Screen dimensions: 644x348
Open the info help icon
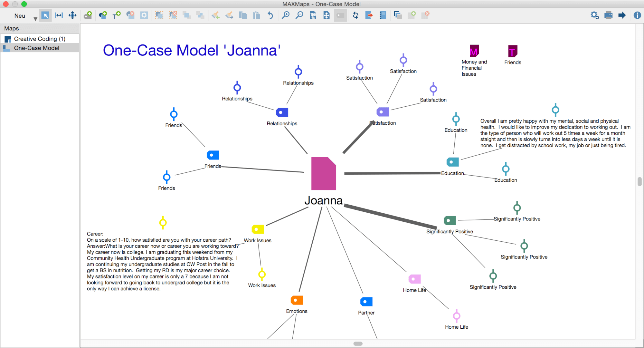click(x=637, y=15)
